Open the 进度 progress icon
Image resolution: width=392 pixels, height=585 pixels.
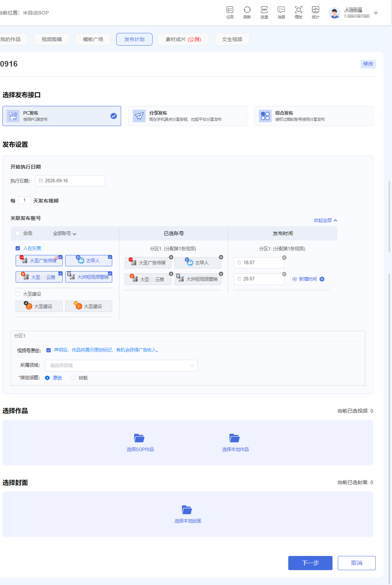[264, 12]
